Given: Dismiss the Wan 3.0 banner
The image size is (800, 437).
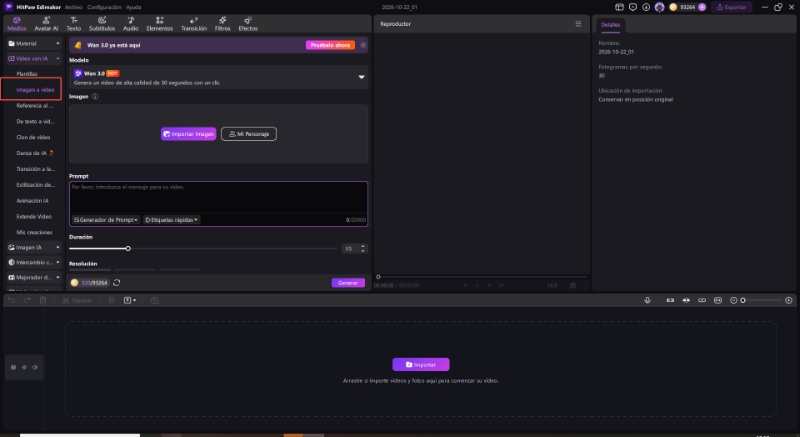Looking at the screenshot, I should (x=363, y=45).
